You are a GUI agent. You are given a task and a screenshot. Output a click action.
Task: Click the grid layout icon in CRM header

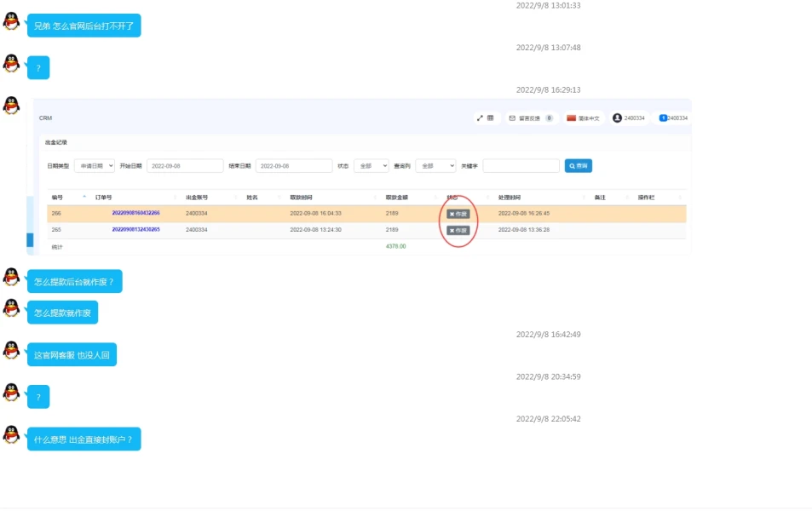[490, 118]
